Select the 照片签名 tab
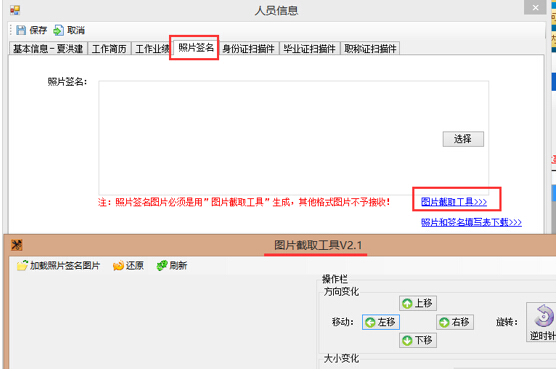This screenshot has height=371, width=557. [x=196, y=48]
